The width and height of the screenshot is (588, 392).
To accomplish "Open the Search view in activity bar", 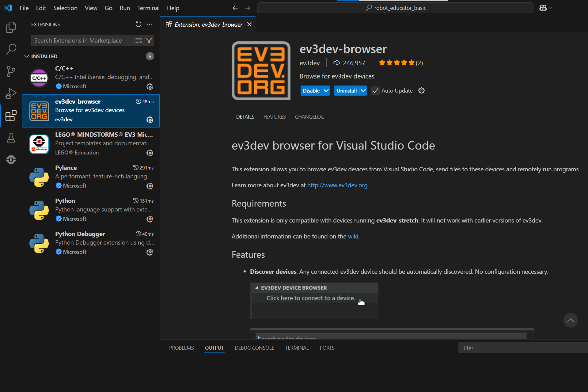I will tap(11, 49).
